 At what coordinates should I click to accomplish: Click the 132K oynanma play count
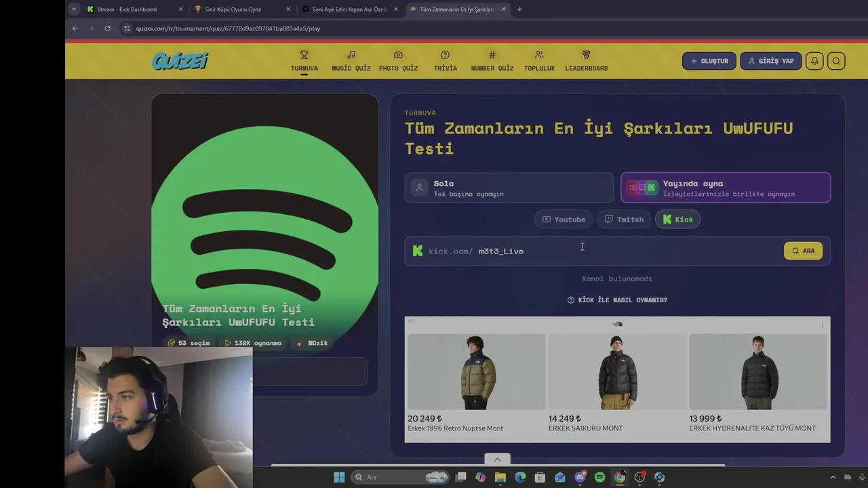[x=252, y=343]
